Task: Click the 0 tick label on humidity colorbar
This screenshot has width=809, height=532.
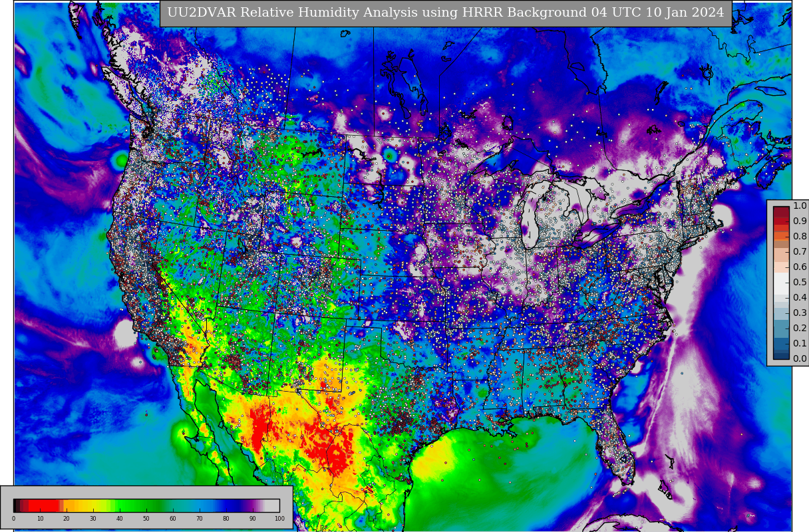Action: coord(13,519)
